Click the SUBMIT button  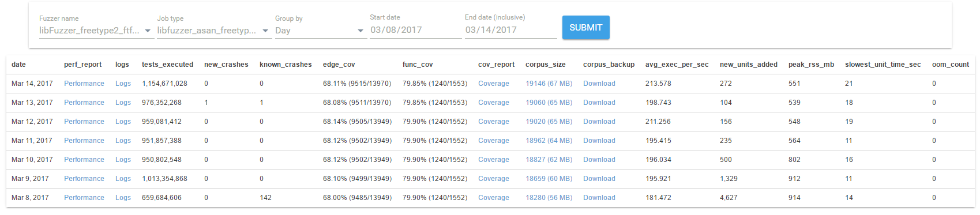(x=585, y=28)
